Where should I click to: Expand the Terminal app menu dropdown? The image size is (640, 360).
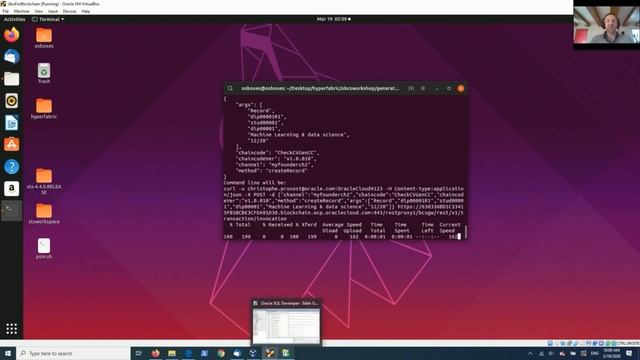click(48, 19)
